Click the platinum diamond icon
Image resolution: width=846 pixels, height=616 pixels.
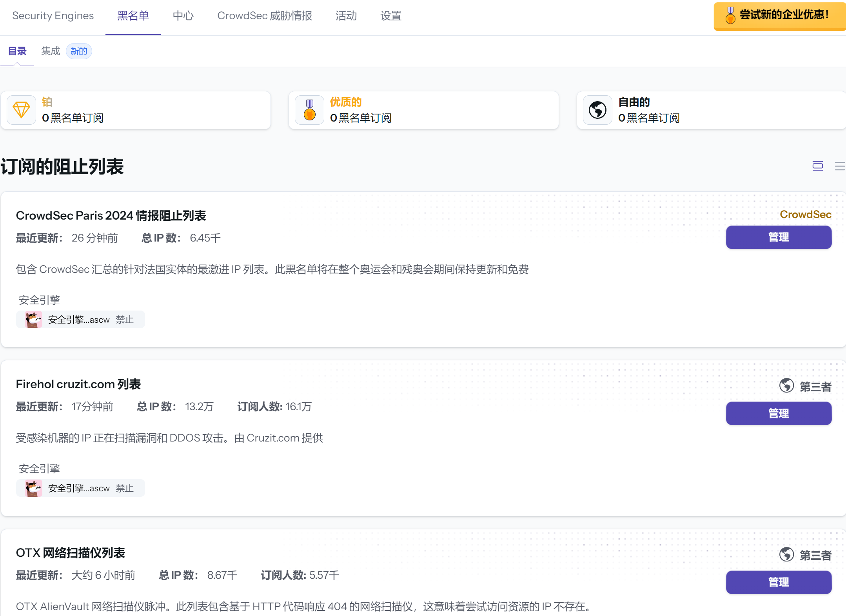point(21,110)
